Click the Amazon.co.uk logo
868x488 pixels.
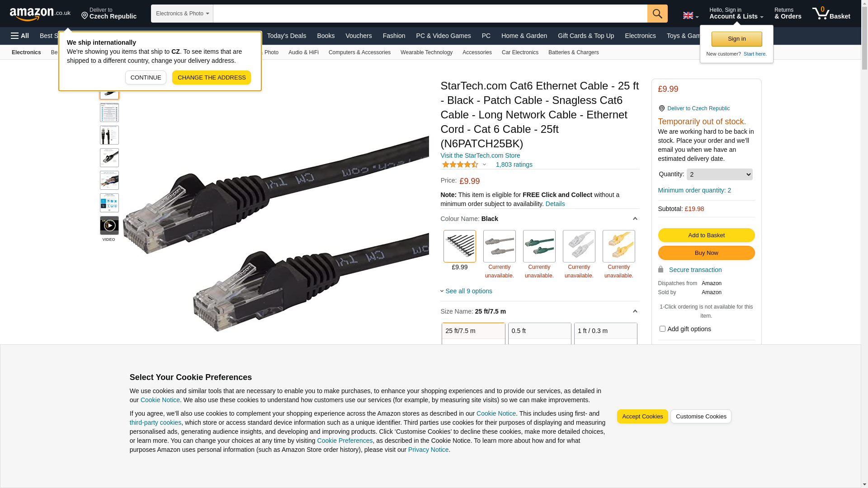(x=40, y=14)
